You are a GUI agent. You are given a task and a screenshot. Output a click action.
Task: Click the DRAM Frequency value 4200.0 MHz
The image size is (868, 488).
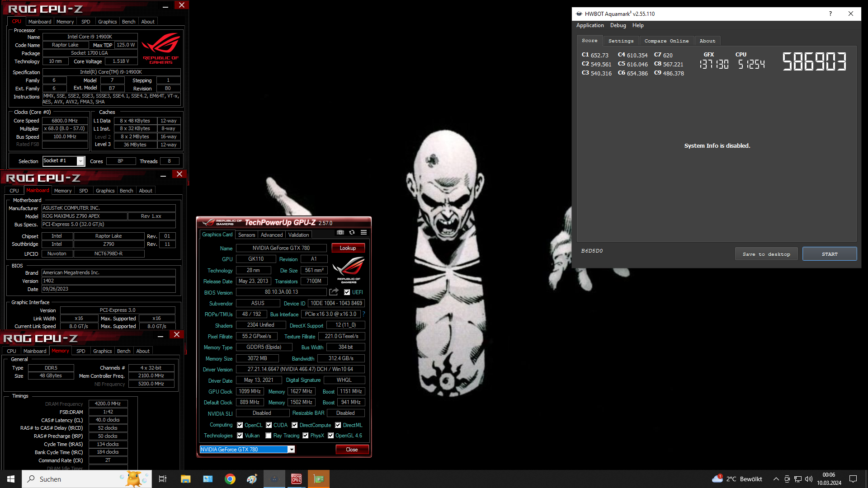point(108,404)
